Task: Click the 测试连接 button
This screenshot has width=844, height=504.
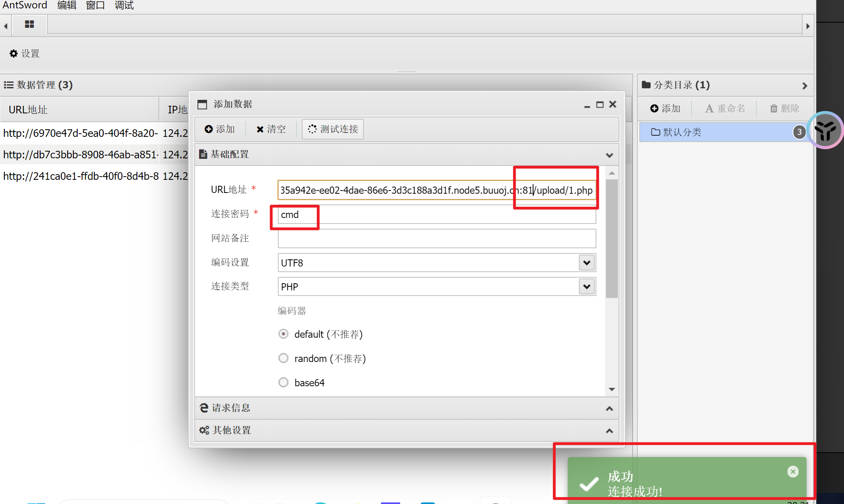Action: click(333, 129)
